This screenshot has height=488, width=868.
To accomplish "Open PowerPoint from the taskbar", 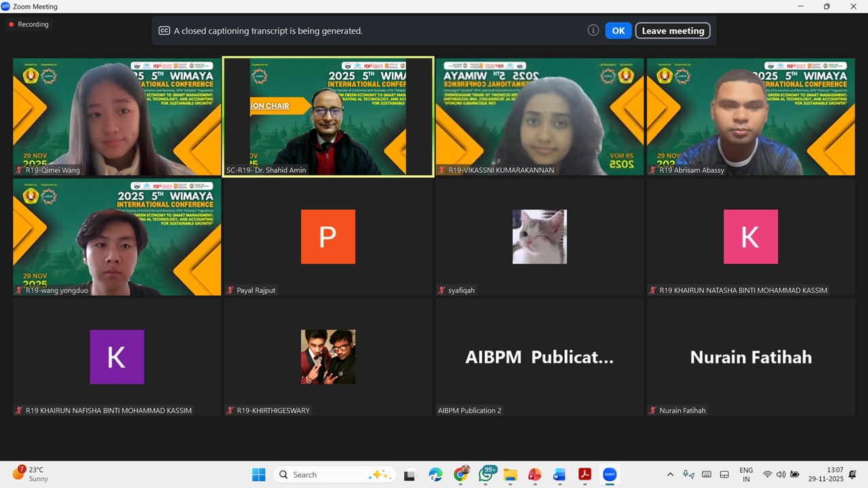I will point(534,474).
